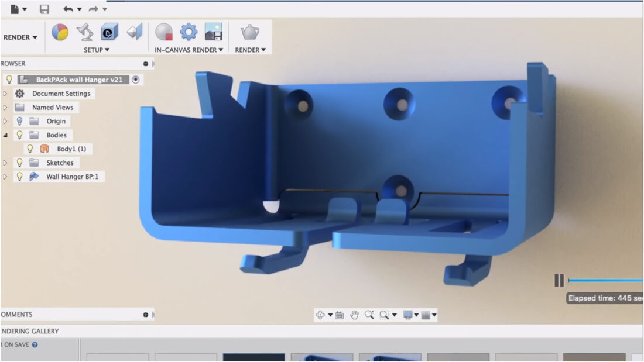Expand the Named Views tree item
The width and height of the screenshot is (644, 362).
[x=4, y=107]
